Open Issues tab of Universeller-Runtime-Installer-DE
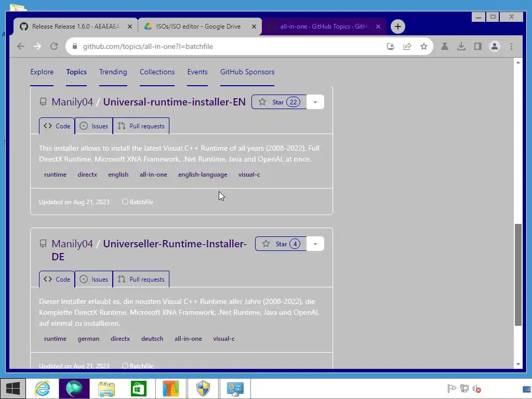Viewport: 532px width, 399px height. 94,280
